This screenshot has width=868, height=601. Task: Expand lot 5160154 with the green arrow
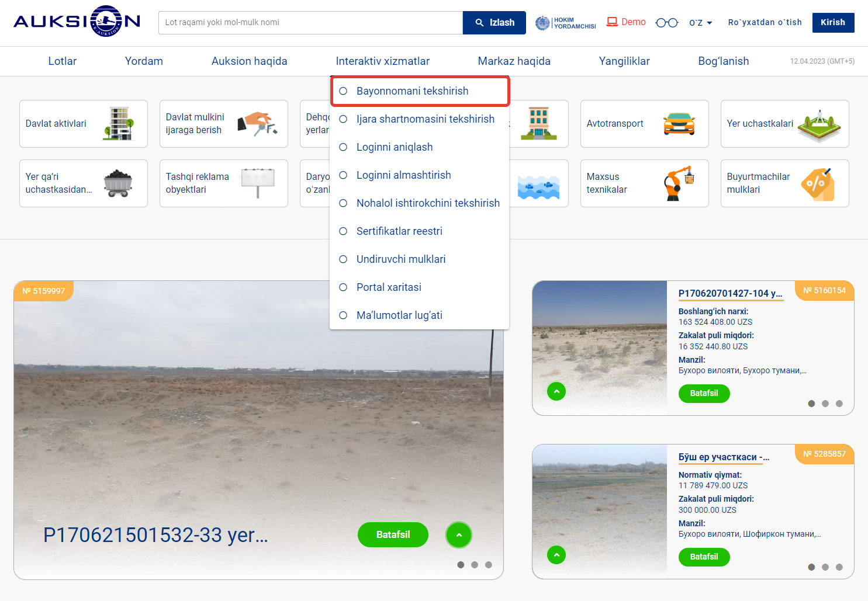[556, 391]
